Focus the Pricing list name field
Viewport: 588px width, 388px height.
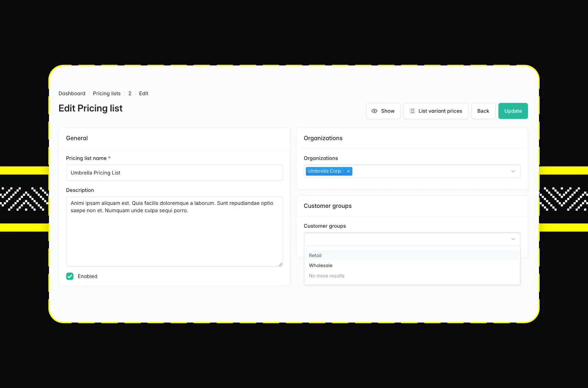tap(174, 173)
